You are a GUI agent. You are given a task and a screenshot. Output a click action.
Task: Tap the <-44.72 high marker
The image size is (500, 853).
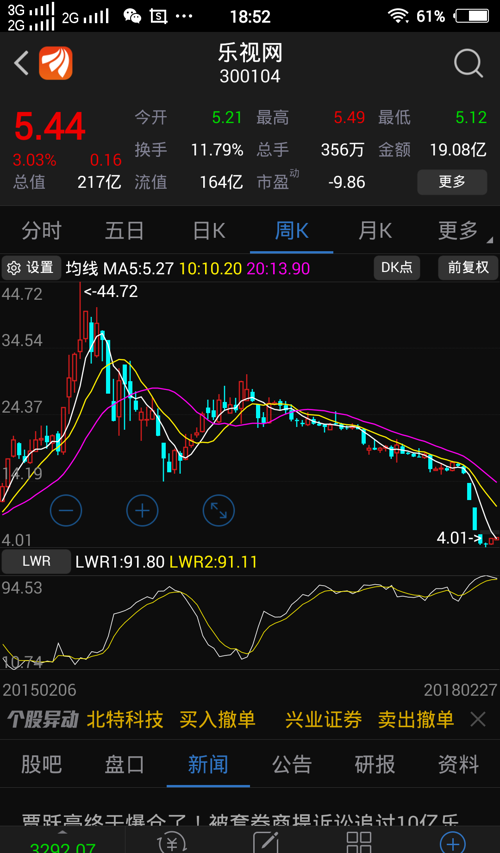(110, 292)
